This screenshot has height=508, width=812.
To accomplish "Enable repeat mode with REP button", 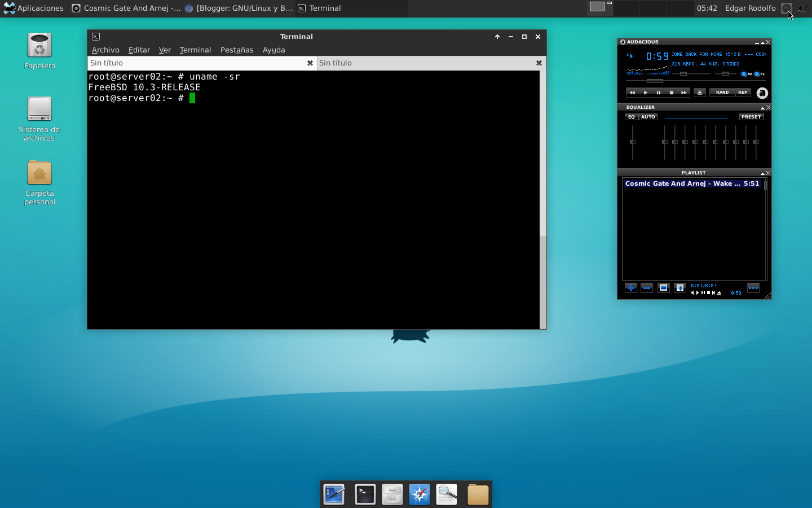I will [743, 93].
